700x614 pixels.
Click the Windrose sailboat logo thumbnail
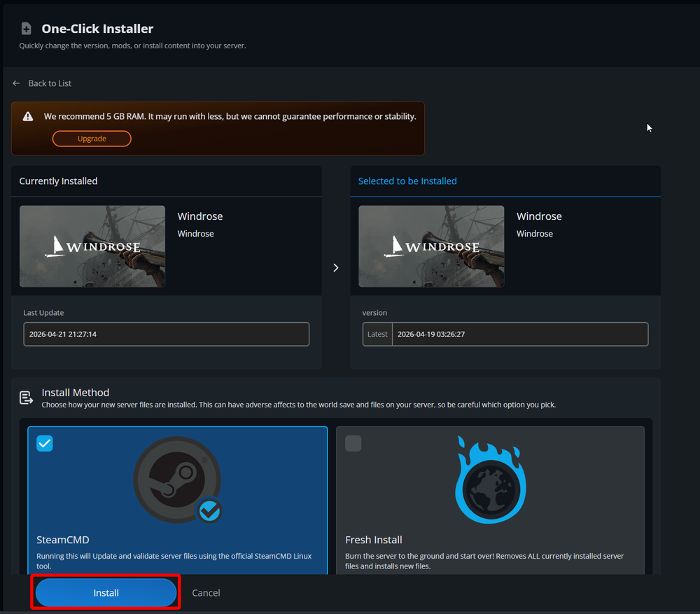point(92,246)
